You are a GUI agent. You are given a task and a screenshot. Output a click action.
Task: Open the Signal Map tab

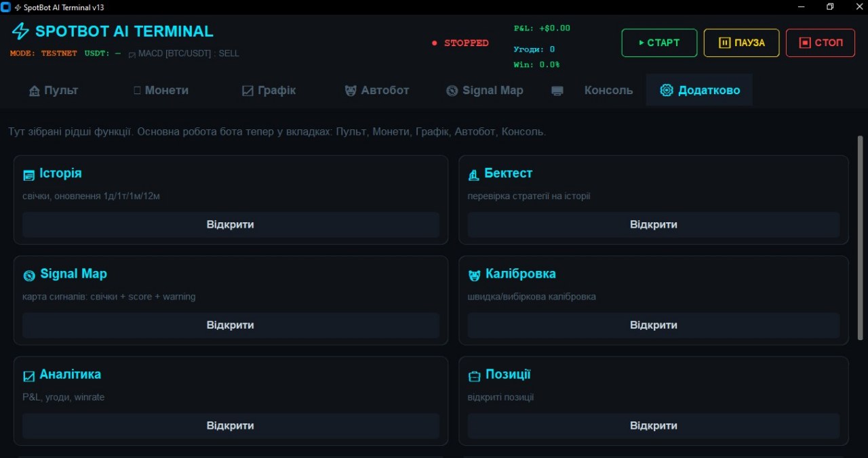(485, 90)
